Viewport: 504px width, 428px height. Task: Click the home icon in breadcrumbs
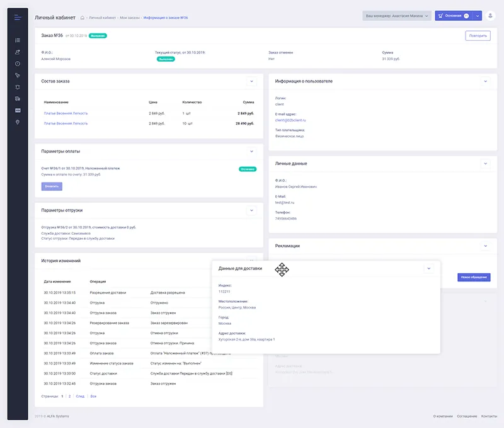82,18
